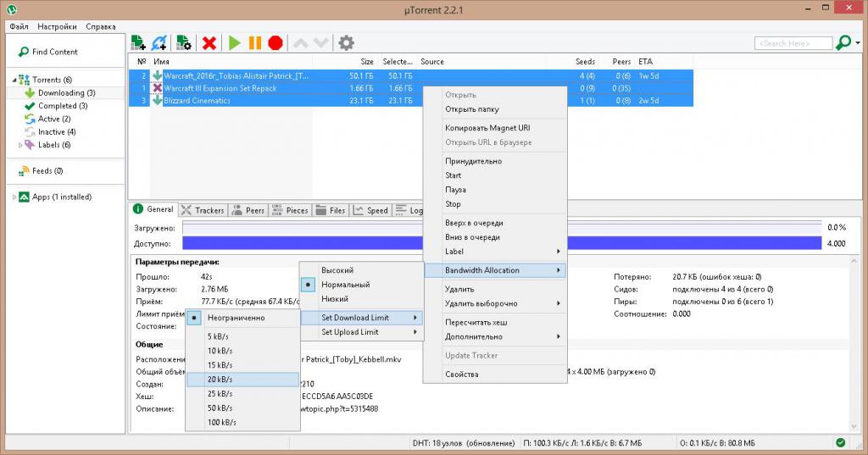Click the red X Remove torrent icon
The image size is (868, 455).
click(x=209, y=42)
